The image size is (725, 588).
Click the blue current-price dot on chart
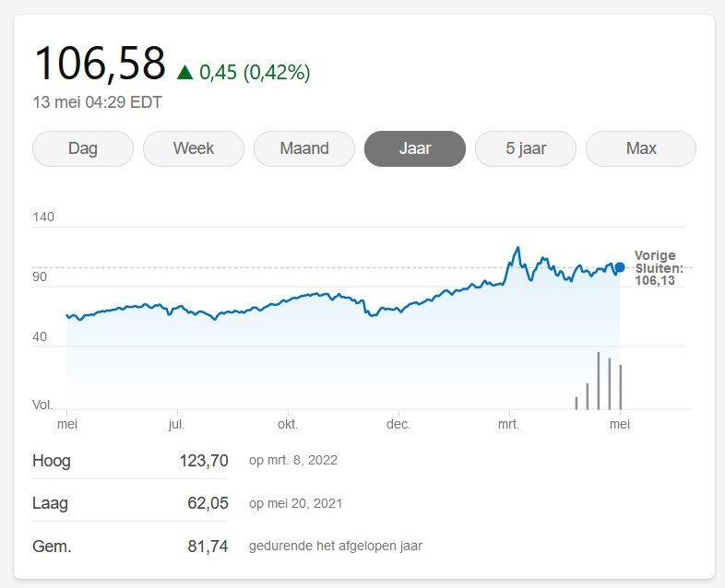pos(620,267)
